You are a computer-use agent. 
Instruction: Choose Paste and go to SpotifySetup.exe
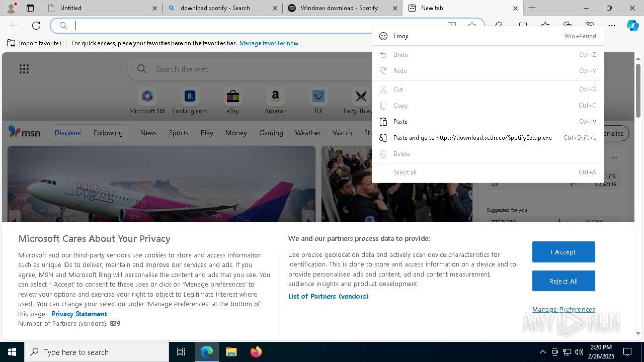point(488,138)
